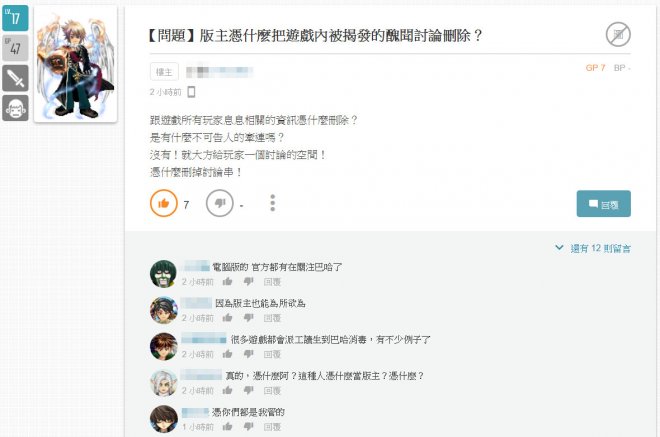Click the grey thumbs-down BP button
660x437 pixels.
coord(219,203)
